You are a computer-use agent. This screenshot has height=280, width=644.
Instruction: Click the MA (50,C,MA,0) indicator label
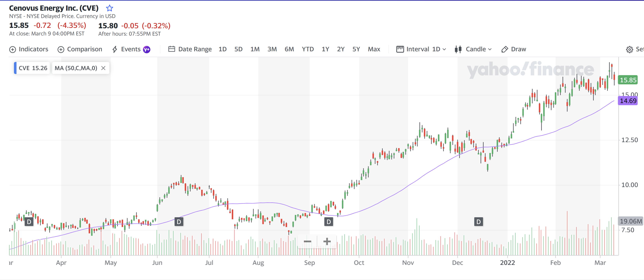click(76, 68)
